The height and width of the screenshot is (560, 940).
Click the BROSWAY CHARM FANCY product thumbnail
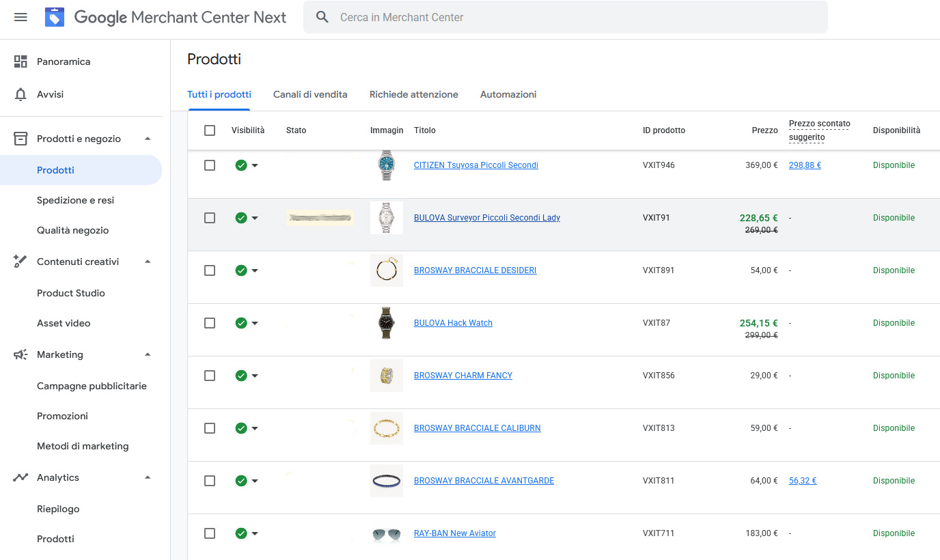pos(387,376)
